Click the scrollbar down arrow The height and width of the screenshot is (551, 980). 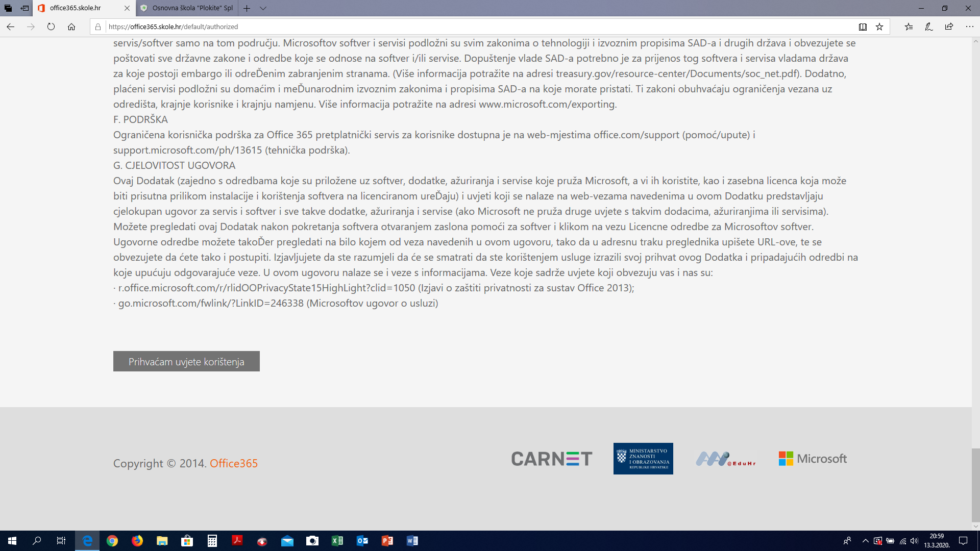975,526
